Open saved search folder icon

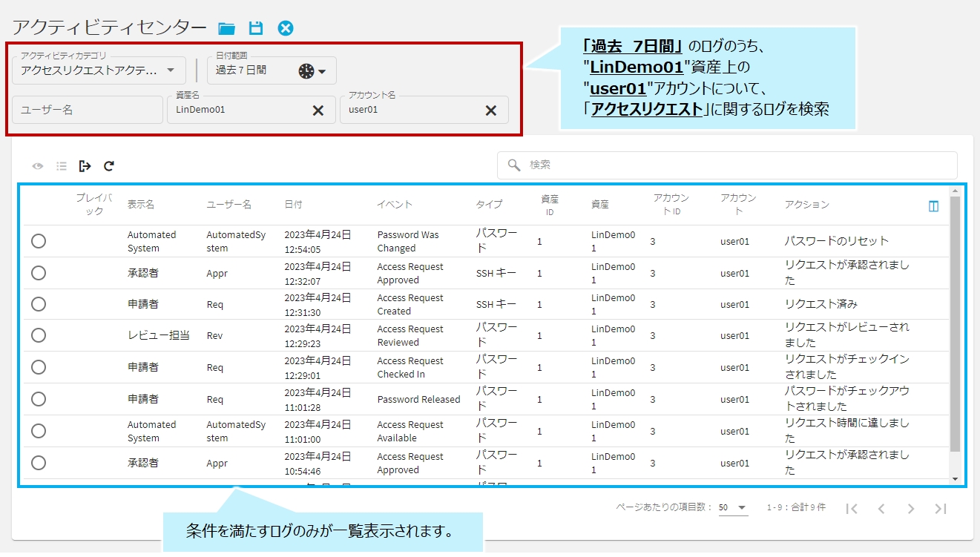click(x=226, y=28)
